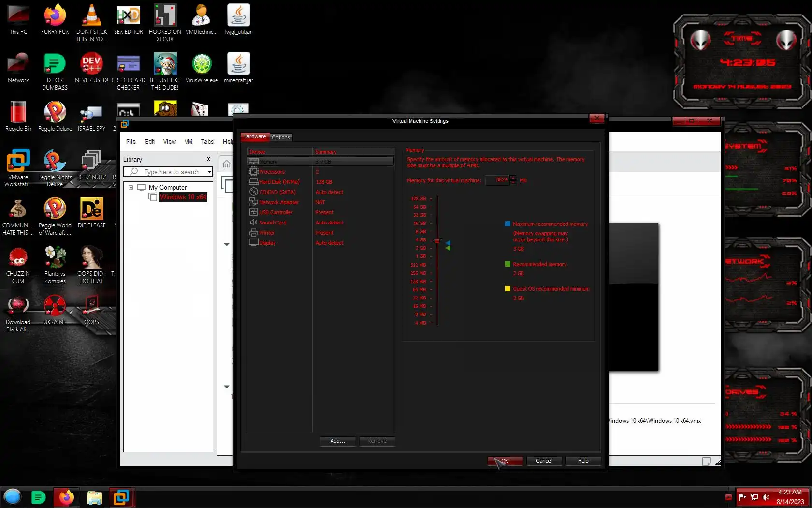Image resolution: width=812 pixels, height=508 pixels.
Task: Click OK to save VM settings
Action: coord(505,461)
